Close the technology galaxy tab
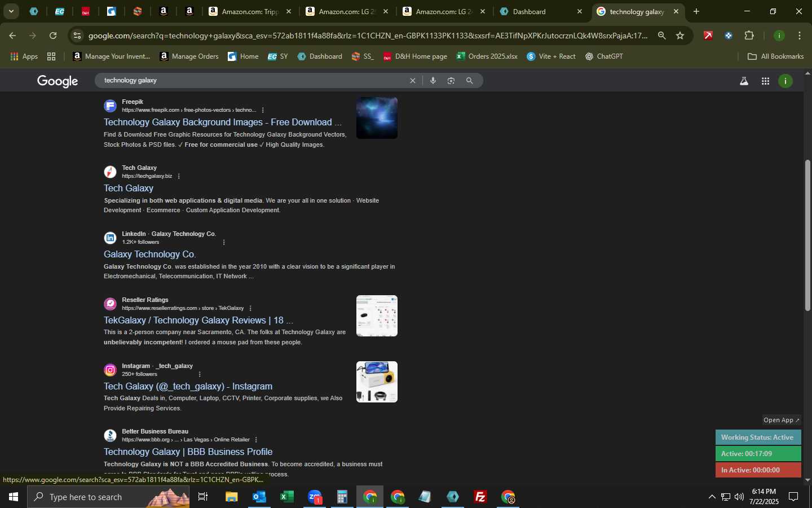This screenshot has width=812, height=508. tap(676, 11)
